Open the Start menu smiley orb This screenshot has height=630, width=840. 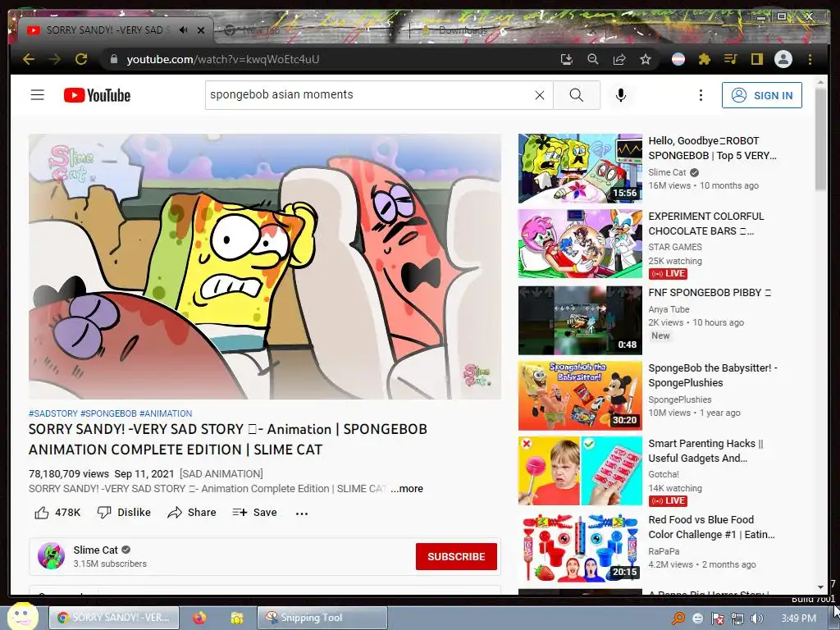coord(22,616)
